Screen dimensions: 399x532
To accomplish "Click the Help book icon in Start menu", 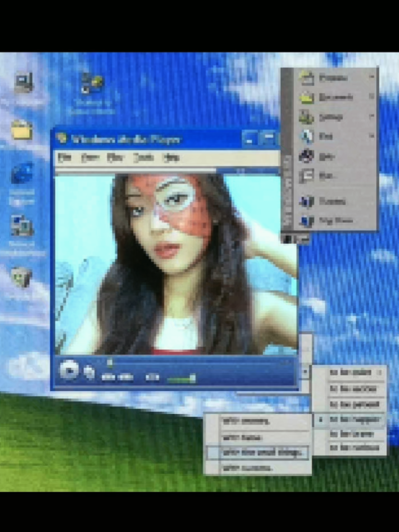I will click(x=307, y=156).
